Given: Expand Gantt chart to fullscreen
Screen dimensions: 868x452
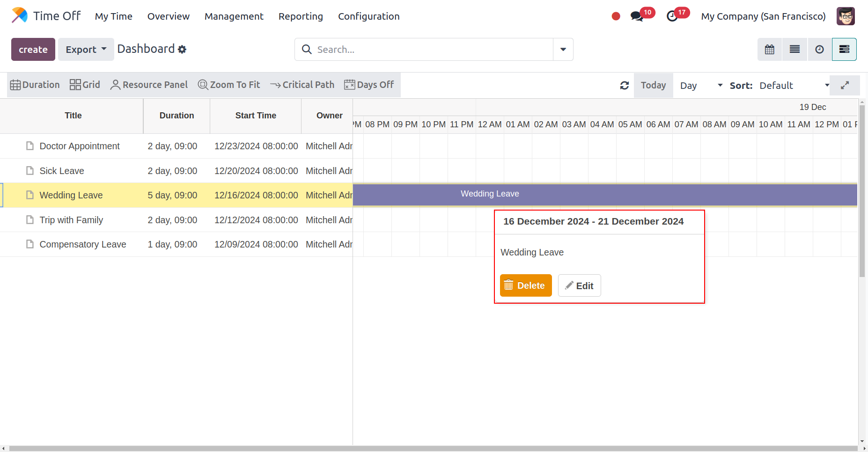Looking at the screenshot, I should 845,86.
